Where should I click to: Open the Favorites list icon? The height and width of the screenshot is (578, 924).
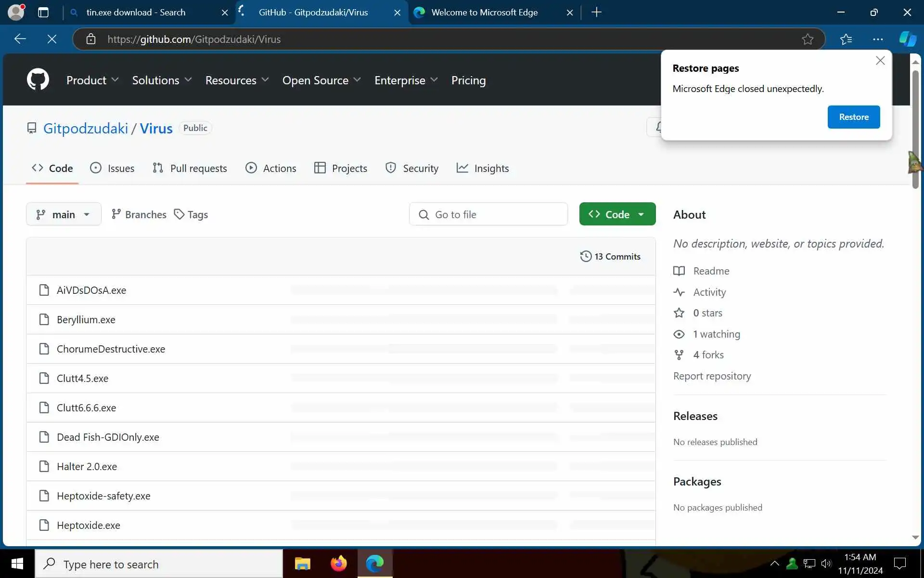point(846,39)
